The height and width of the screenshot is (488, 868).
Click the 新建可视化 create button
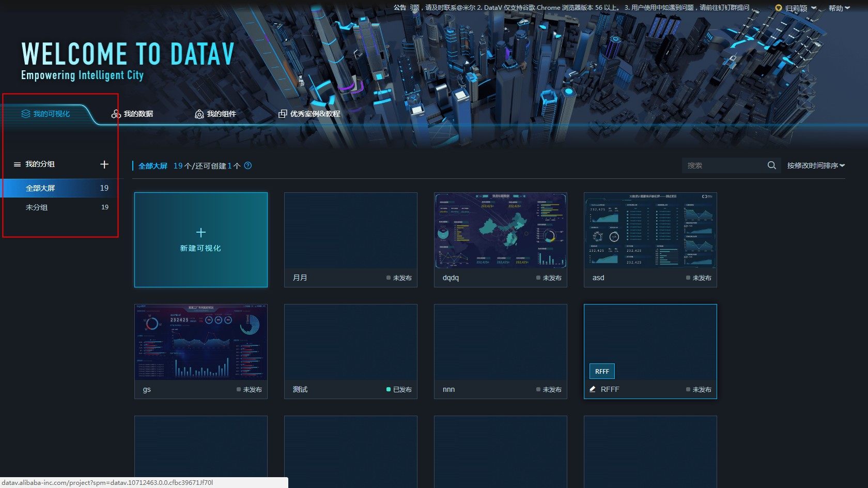pos(200,239)
